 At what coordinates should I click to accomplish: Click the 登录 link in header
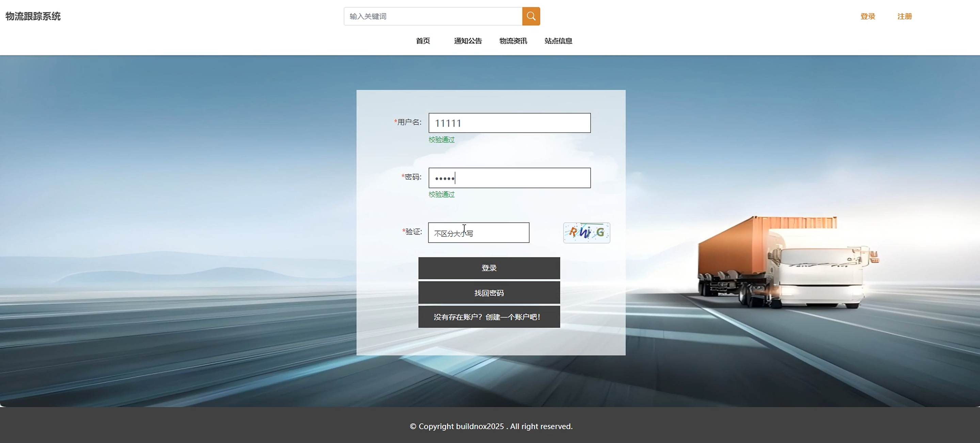[x=868, y=16]
